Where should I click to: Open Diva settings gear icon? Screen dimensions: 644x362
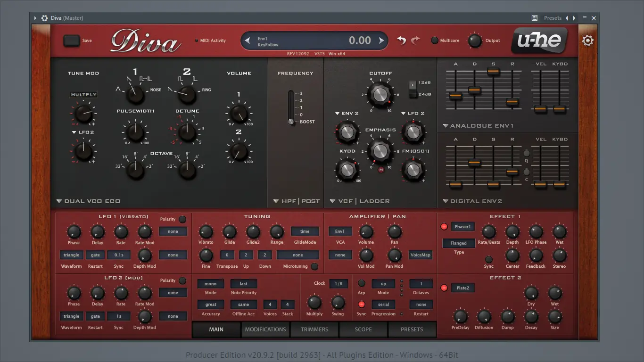point(587,41)
